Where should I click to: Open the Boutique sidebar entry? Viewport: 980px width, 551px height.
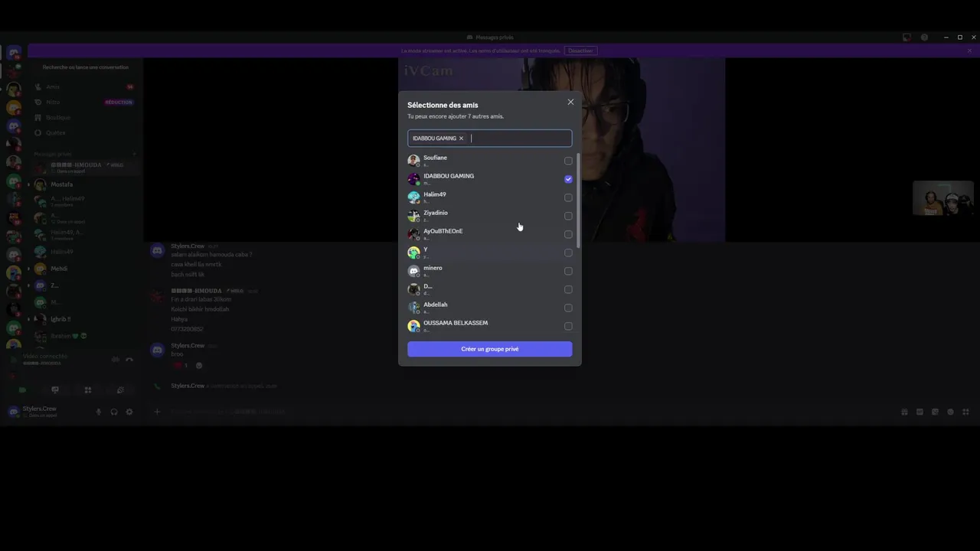84,117
